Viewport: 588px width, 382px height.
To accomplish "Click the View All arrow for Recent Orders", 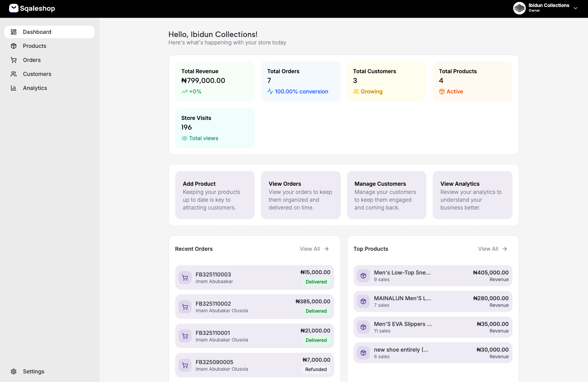I will click(326, 249).
